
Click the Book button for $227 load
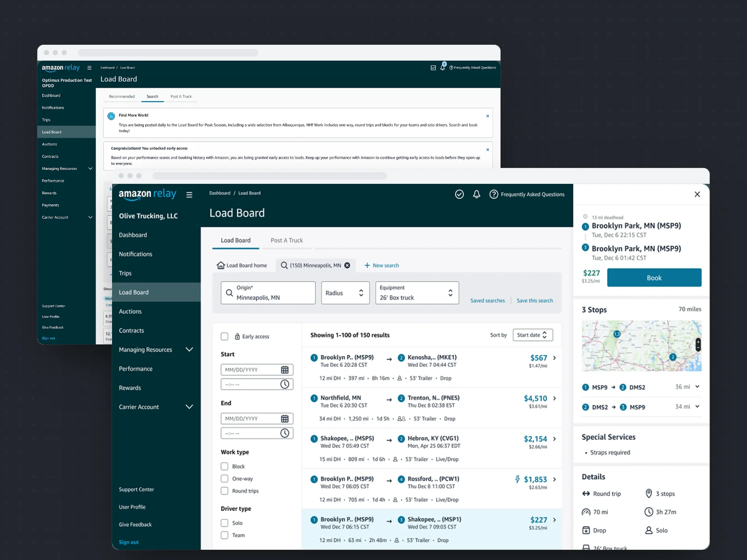click(x=654, y=278)
